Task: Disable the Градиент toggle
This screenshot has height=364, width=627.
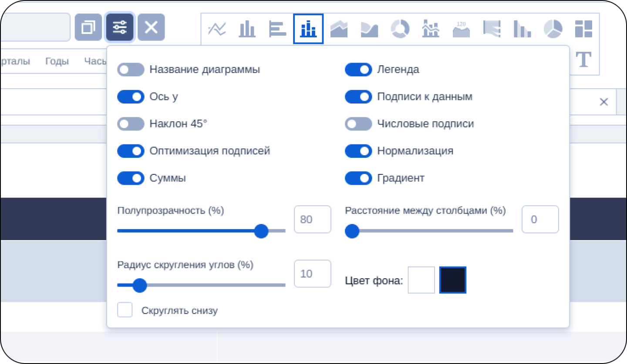Action: point(358,178)
